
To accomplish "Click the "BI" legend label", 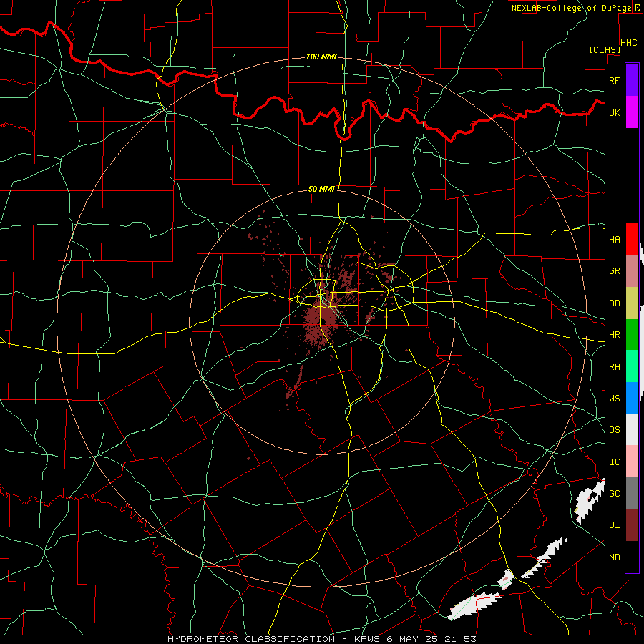I will [614, 525].
